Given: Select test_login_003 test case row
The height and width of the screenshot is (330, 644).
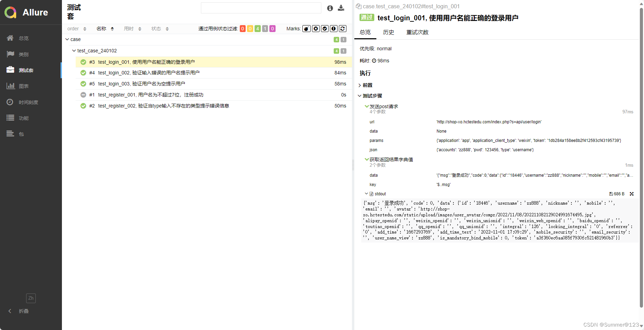Looking at the screenshot, I should 213,84.
